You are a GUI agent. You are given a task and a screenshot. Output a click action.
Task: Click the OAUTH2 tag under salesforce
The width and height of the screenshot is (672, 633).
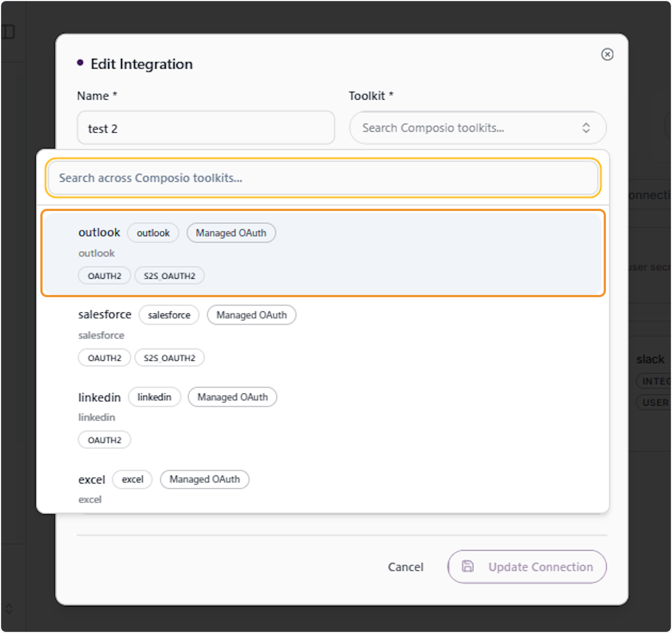[x=104, y=358]
